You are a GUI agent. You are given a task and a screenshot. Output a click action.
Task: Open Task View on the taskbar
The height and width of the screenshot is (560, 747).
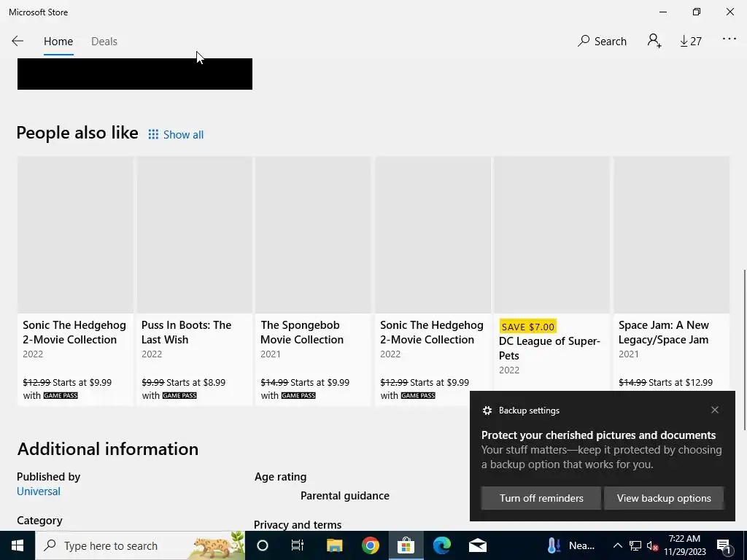(x=298, y=545)
